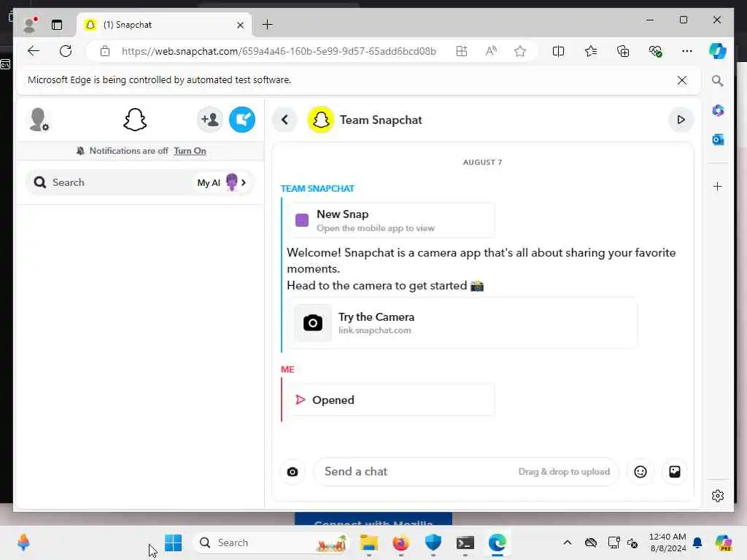Go back from Team Snapchat chat
Image resolution: width=747 pixels, height=560 pixels.
click(285, 120)
